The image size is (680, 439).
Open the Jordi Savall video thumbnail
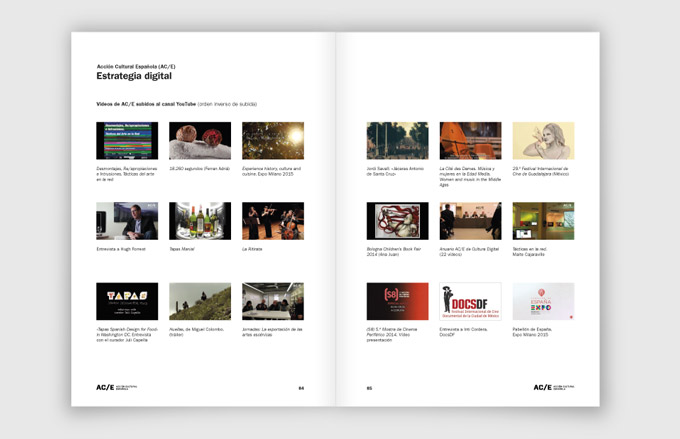397,141
